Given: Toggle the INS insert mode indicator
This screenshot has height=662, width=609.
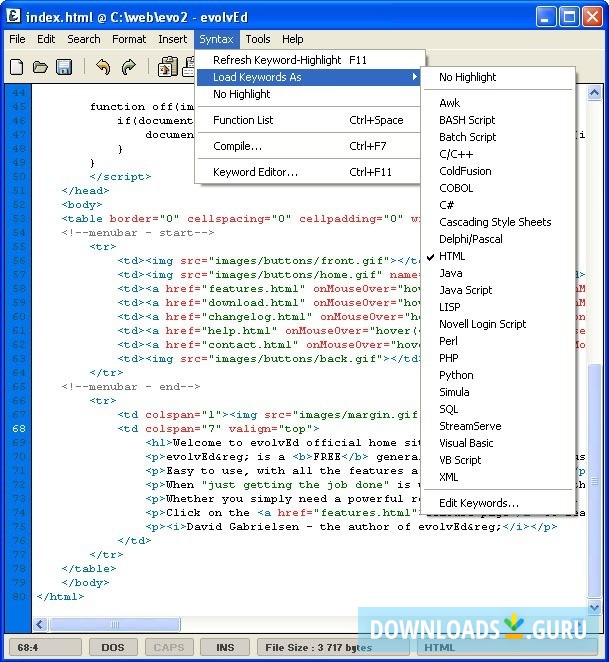Looking at the screenshot, I should [x=225, y=647].
